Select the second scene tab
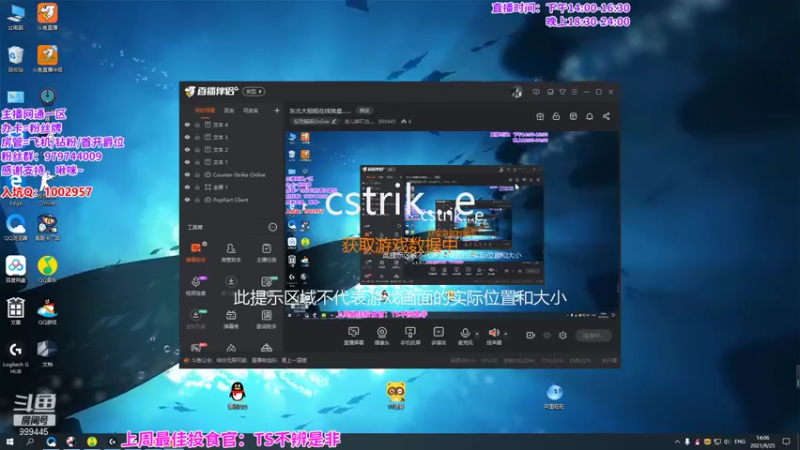Viewport: 800px width, 450px height. point(229,110)
